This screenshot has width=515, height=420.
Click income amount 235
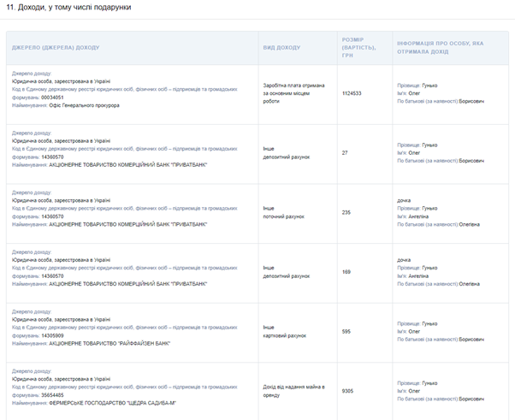click(346, 212)
